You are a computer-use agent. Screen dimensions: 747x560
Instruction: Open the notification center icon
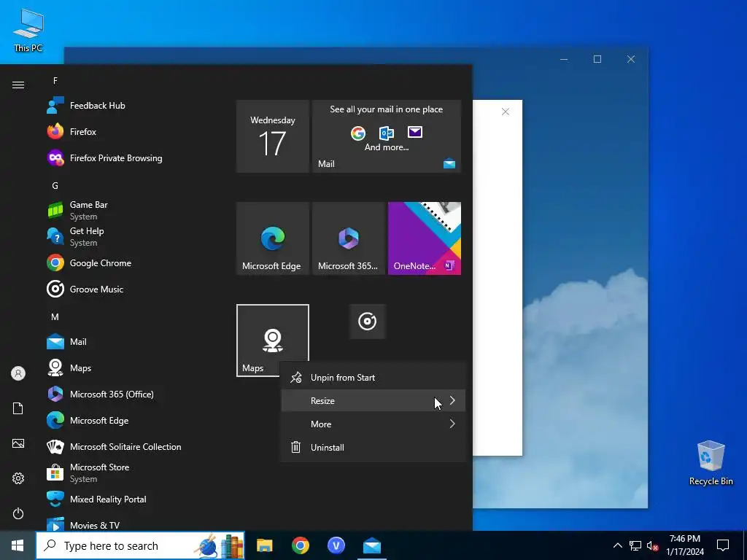click(x=723, y=545)
